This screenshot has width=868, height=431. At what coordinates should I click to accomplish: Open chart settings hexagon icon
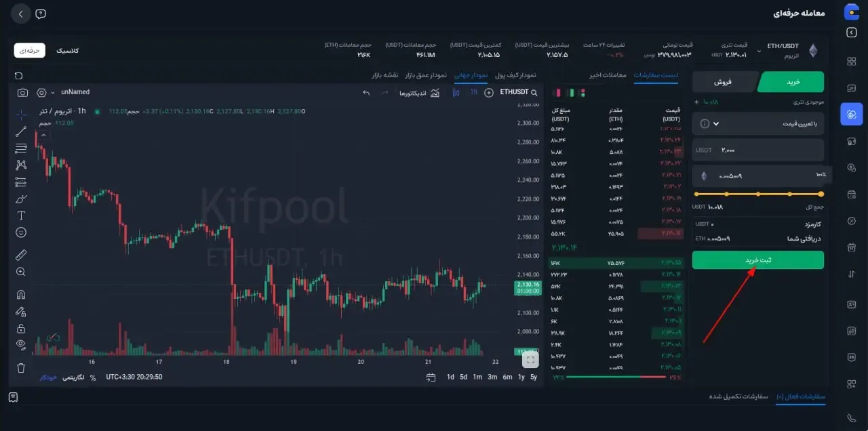41,93
